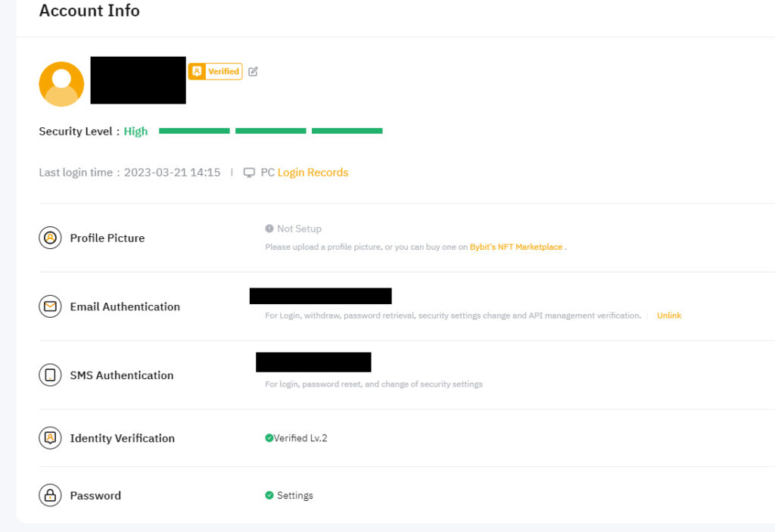Click green check next to Password Settings
775x532 pixels.
point(269,495)
